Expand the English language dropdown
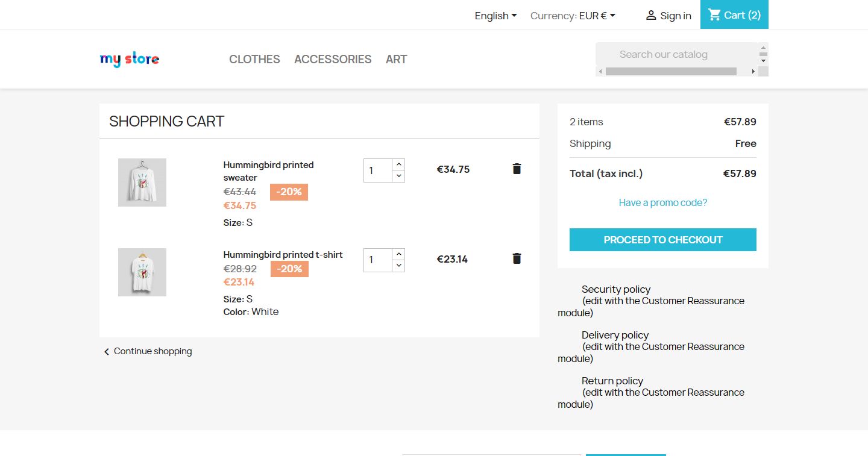Image resolution: width=868 pixels, height=456 pixels. (495, 16)
